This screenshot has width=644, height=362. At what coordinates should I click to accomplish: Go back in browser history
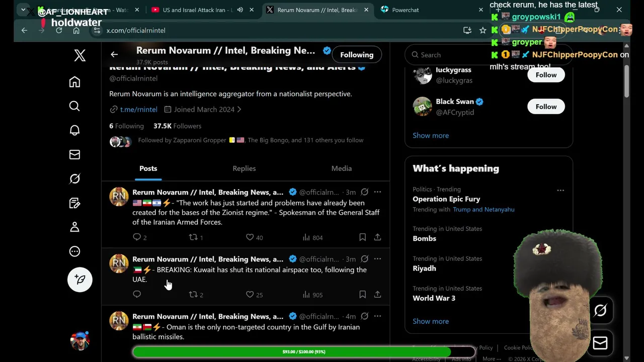24,30
